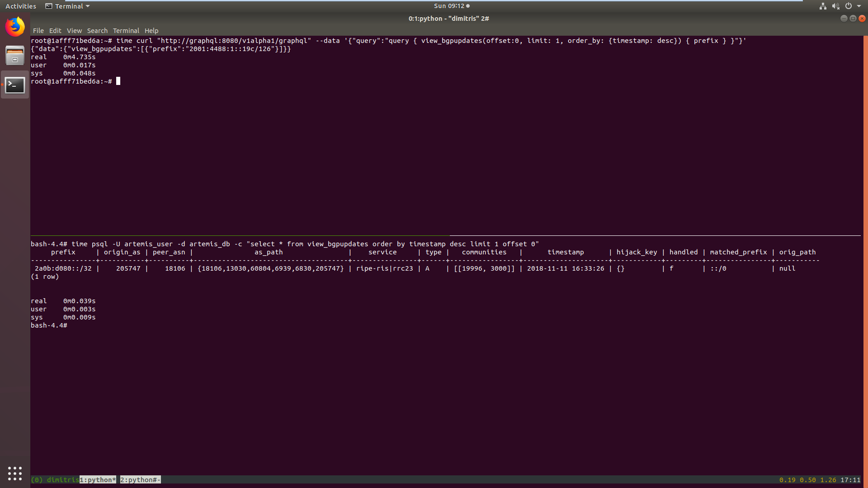This screenshot has height=488, width=868.
Task: Show Applications grid icon
Action: [15, 473]
